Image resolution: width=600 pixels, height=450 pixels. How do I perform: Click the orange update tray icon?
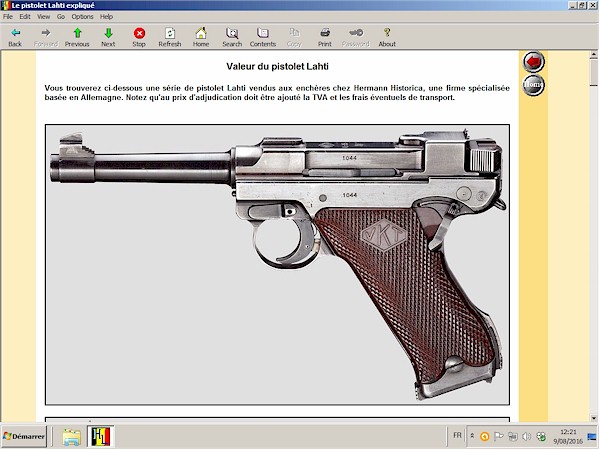point(484,436)
